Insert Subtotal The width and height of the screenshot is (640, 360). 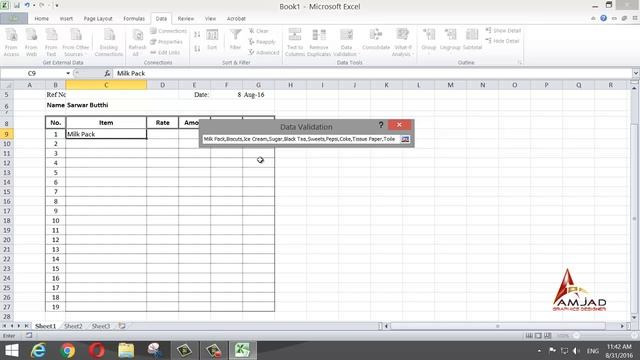472,40
